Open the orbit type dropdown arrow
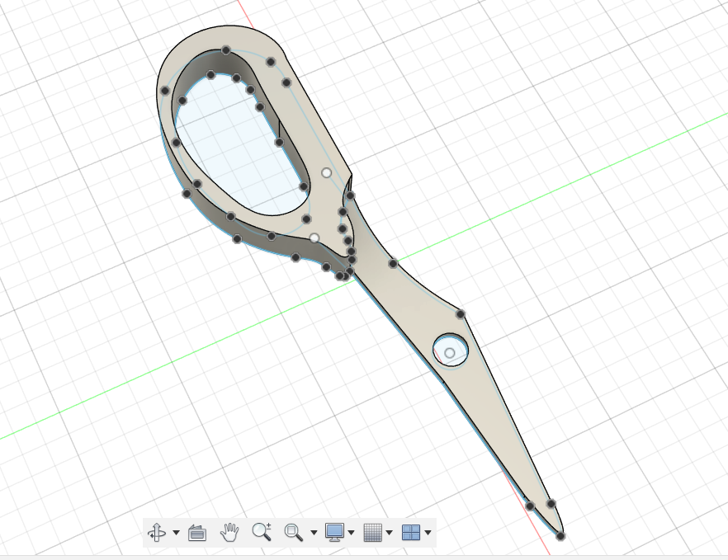728x560 pixels. (176, 533)
